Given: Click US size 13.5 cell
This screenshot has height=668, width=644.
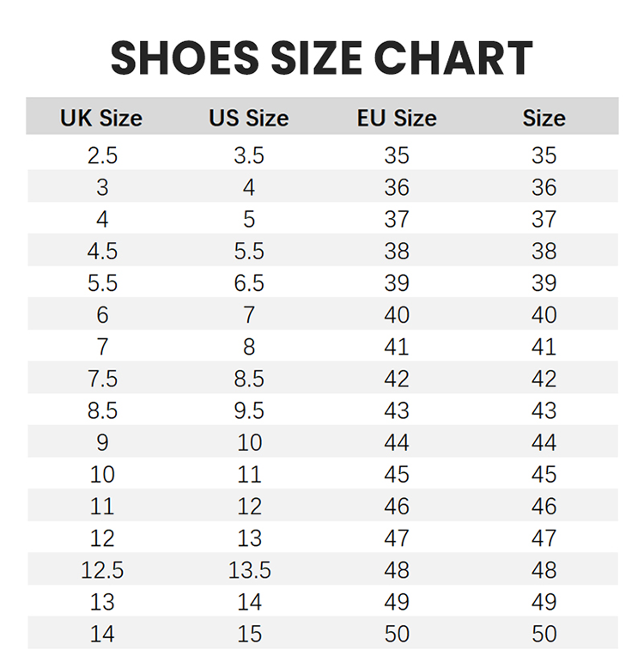Looking at the screenshot, I should tap(249, 570).
